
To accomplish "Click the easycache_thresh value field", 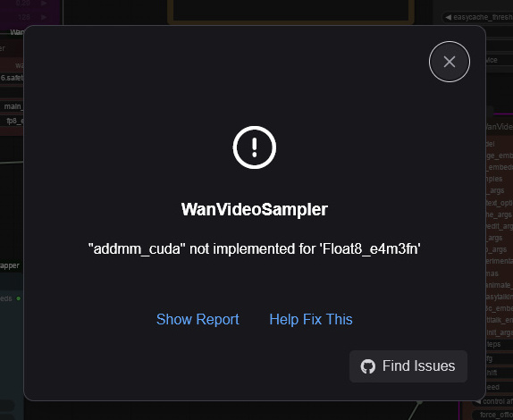I will point(477,17).
